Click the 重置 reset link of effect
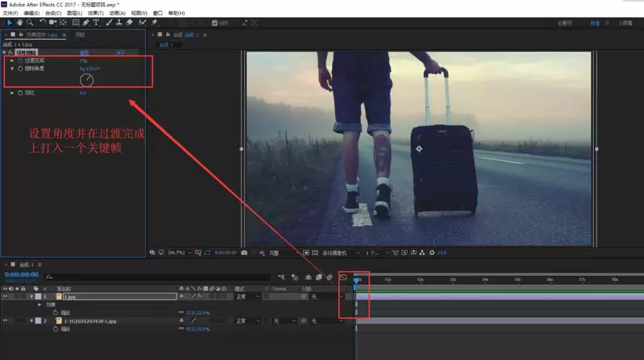644x360 pixels. (84, 53)
